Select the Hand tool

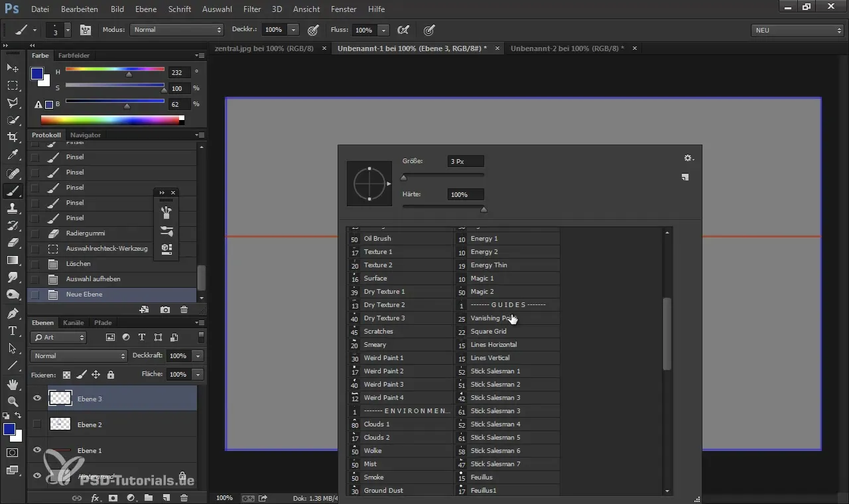(13, 385)
